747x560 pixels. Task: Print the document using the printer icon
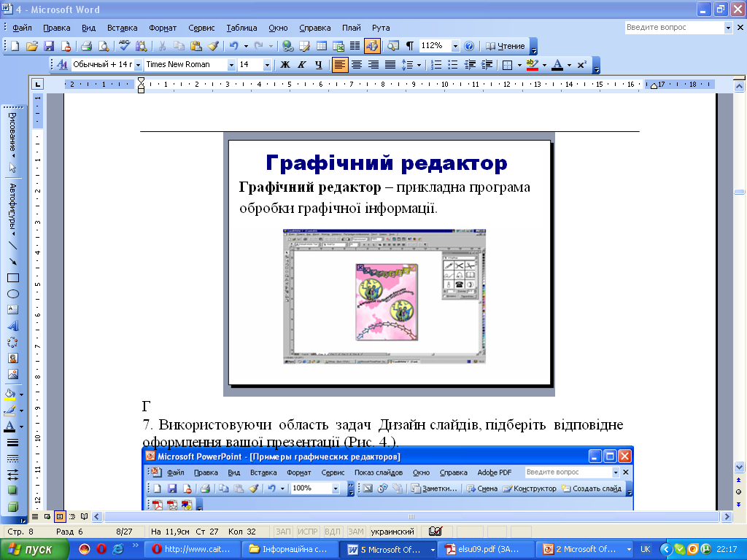click(x=86, y=46)
